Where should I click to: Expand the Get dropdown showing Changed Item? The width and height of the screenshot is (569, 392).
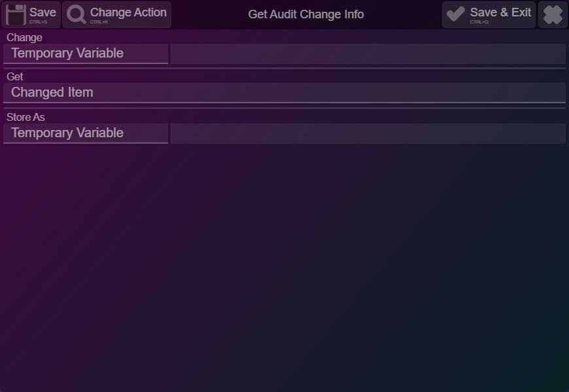[284, 93]
